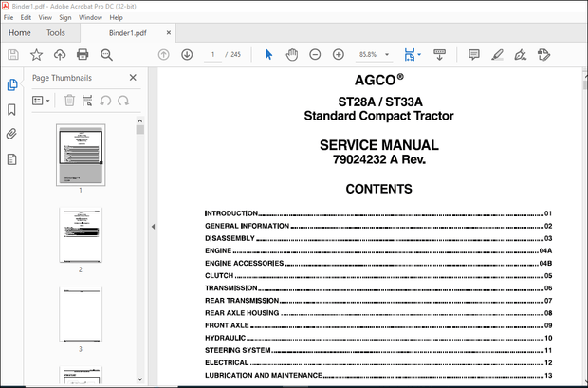Switch to the Home tab
Viewport: 588px width, 388px height.
tap(20, 33)
